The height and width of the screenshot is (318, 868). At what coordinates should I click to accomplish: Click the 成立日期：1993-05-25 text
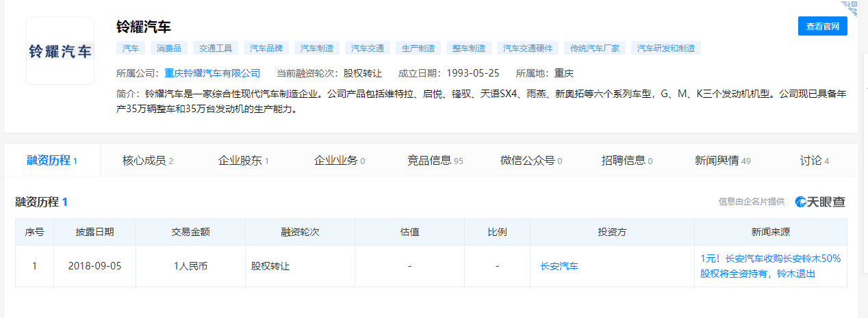[x=448, y=73]
